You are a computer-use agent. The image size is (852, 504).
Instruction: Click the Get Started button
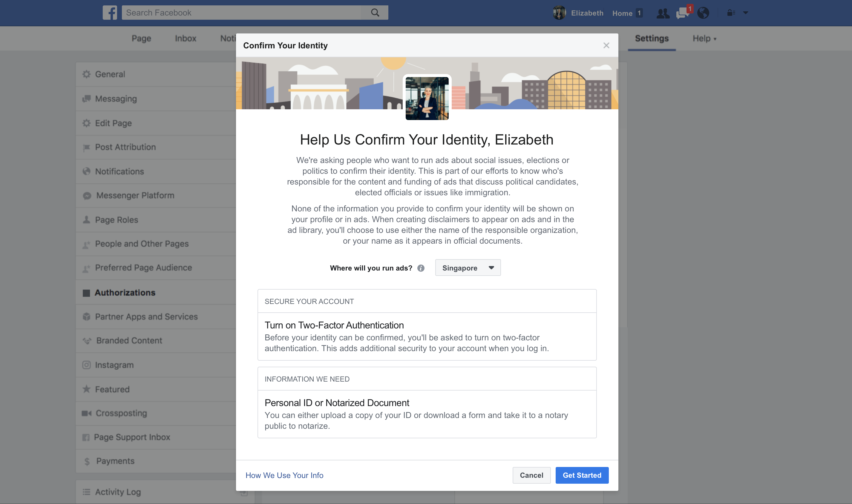[x=582, y=475]
